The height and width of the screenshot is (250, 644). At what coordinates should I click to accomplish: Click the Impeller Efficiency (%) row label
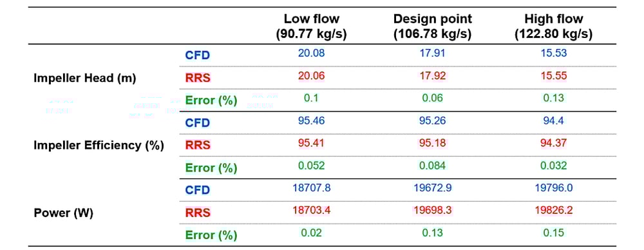(99, 145)
